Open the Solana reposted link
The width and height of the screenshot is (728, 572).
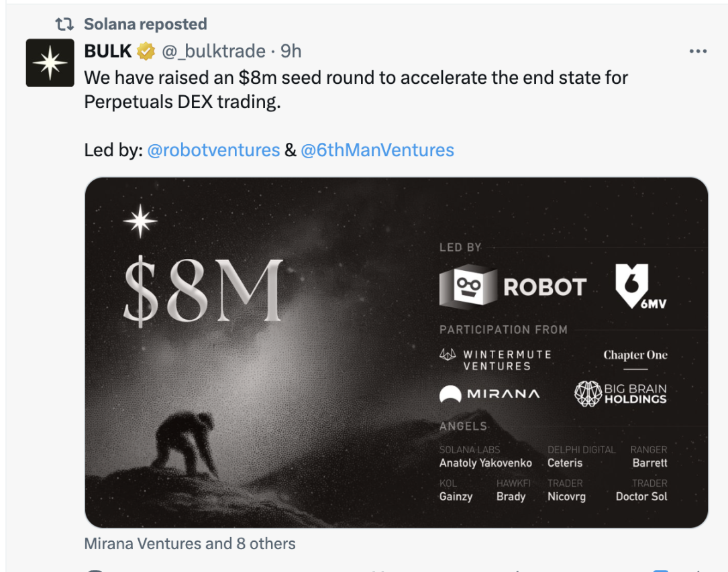point(145,25)
